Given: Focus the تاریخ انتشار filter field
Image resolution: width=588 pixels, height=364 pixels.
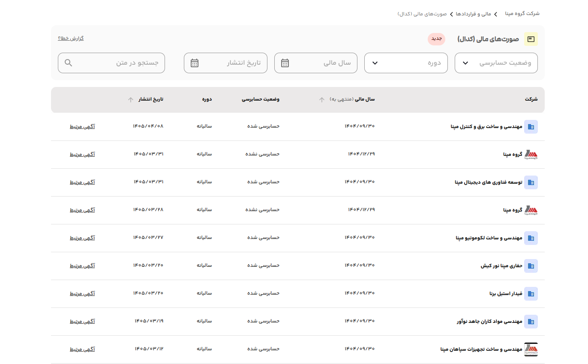Looking at the screenshot, I should 225,63.
